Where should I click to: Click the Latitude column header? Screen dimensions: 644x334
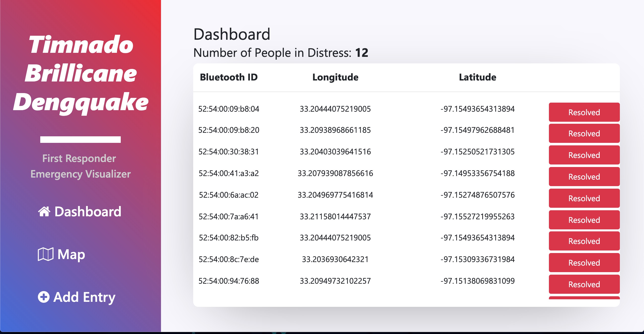tap(477, 77)
